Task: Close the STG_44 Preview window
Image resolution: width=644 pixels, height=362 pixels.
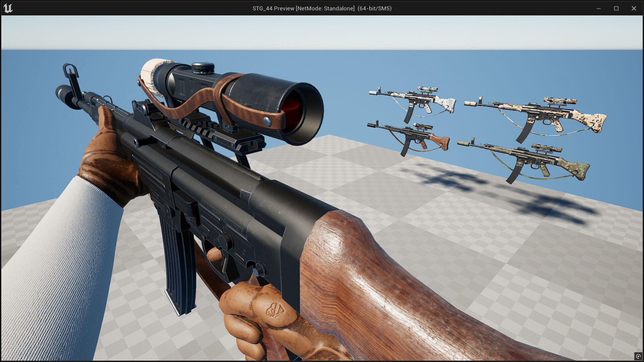Action: pyautogui.click(x=634, y=8)
